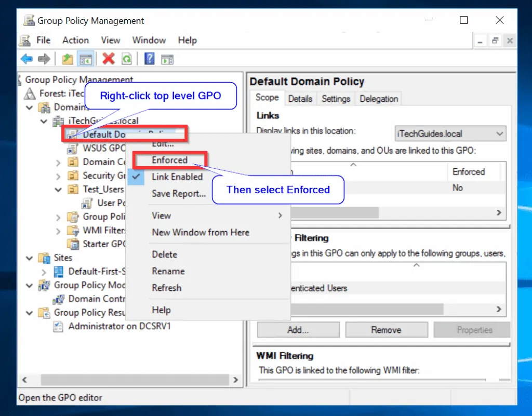Click the Test_Users OU folder icon
The image size is (532, 416).
click(x=73, y=189)
